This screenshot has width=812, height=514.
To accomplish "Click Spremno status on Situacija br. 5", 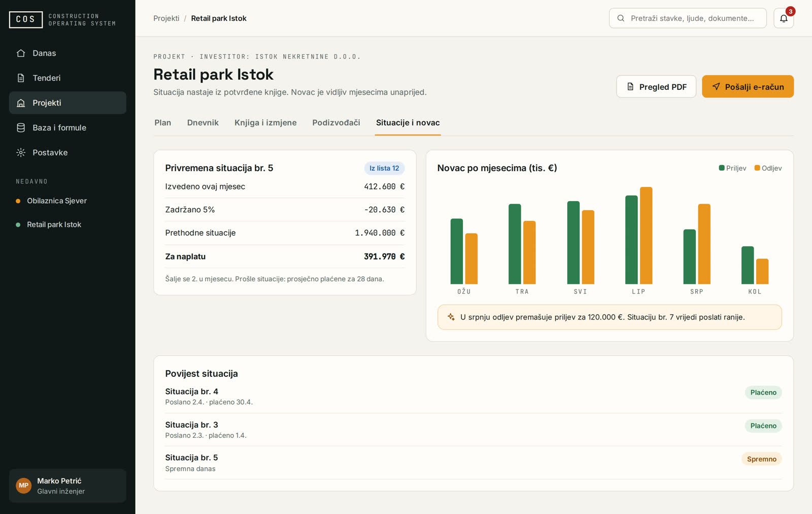I will [x=762, y=459].
